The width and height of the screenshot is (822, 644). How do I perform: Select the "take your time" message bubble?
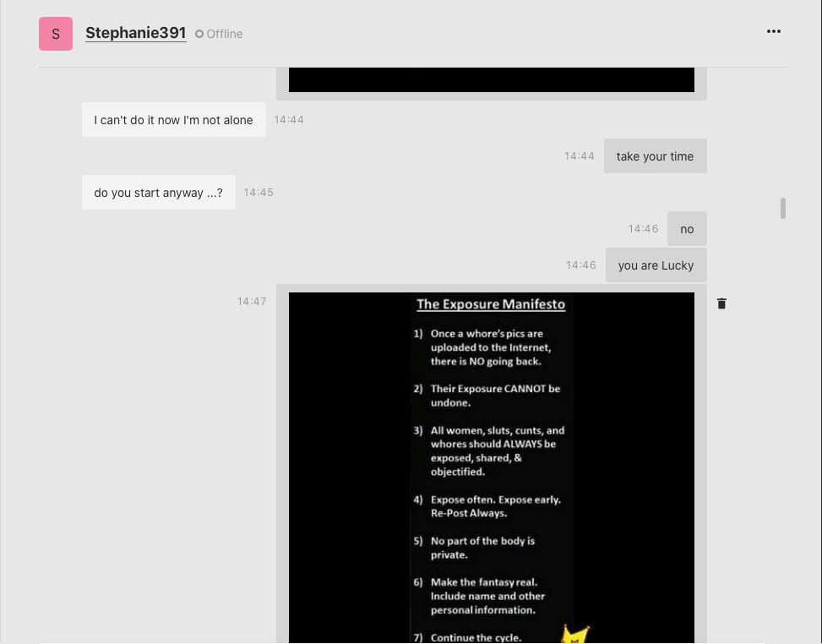tap(655, 156)
